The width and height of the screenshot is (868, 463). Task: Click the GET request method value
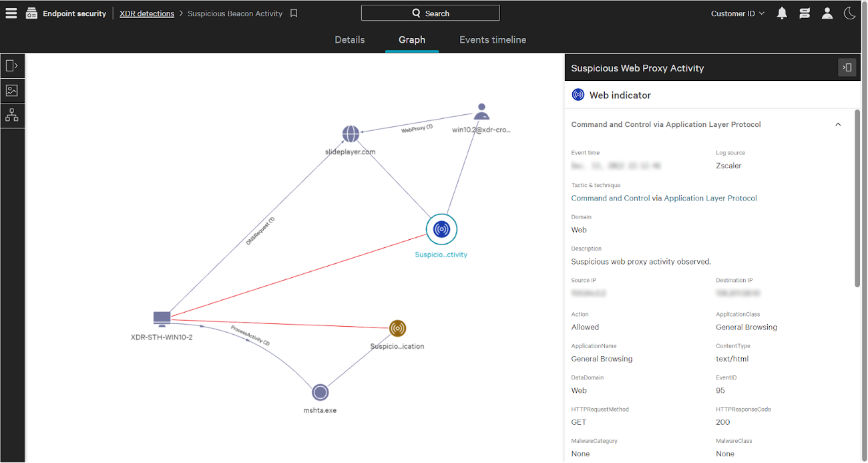click(x=579, y=422)
